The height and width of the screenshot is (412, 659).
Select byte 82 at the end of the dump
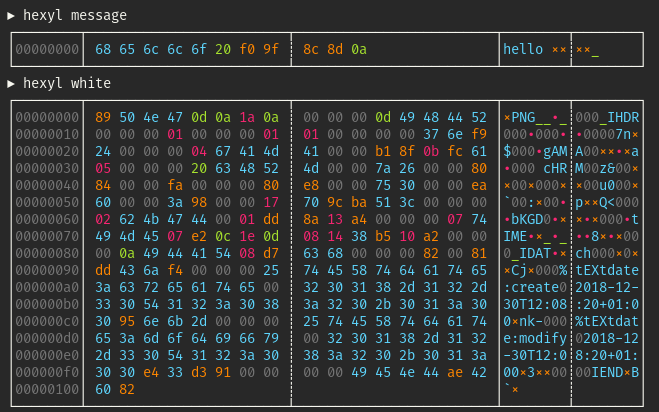(x=127, y=389)
